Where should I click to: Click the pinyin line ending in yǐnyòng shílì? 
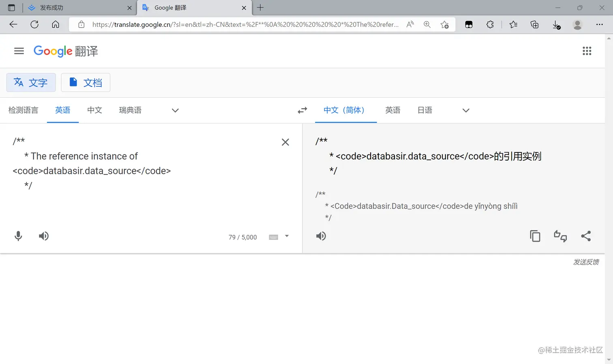(421, 206)
